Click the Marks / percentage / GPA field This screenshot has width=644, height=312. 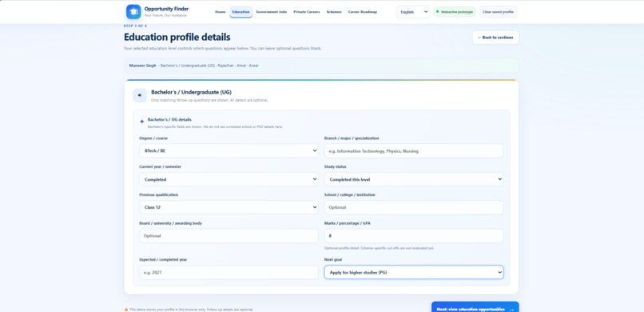pyautogui.click(x=414, y=236)
